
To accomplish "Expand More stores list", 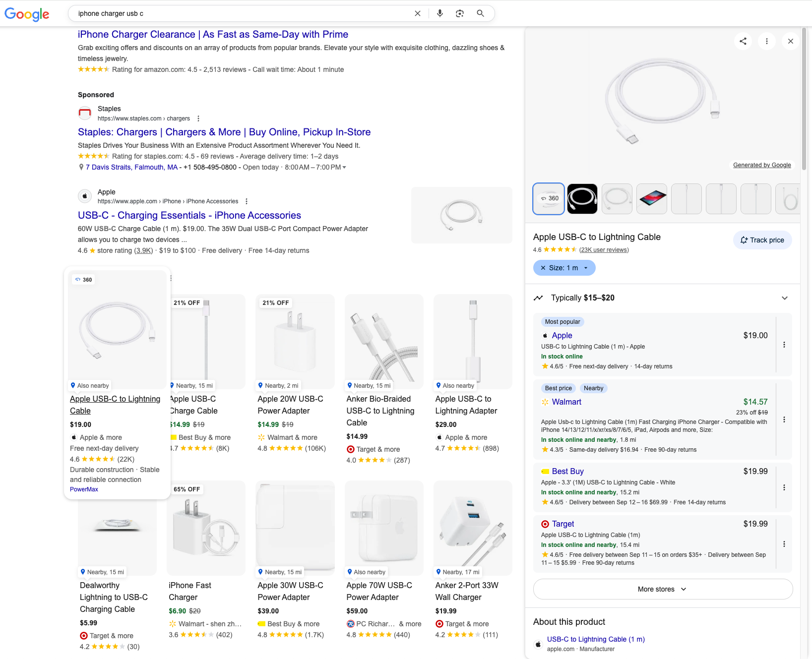I will 663,589.
